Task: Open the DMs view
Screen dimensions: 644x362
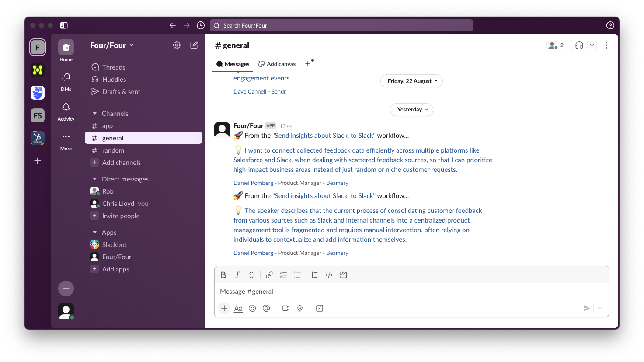Action: [66, 81]
